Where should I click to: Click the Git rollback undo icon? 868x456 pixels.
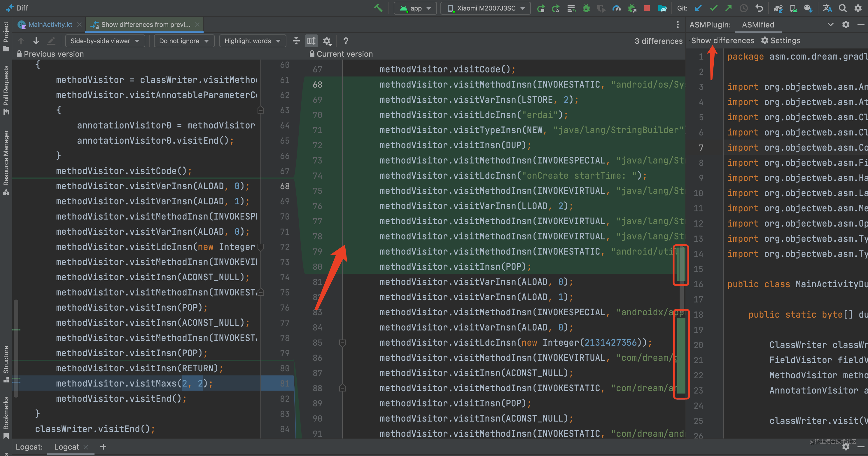[x=759, y=8]
